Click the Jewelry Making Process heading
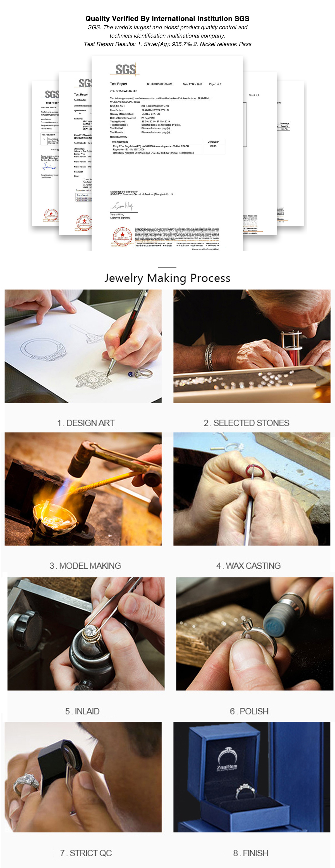 167,278
